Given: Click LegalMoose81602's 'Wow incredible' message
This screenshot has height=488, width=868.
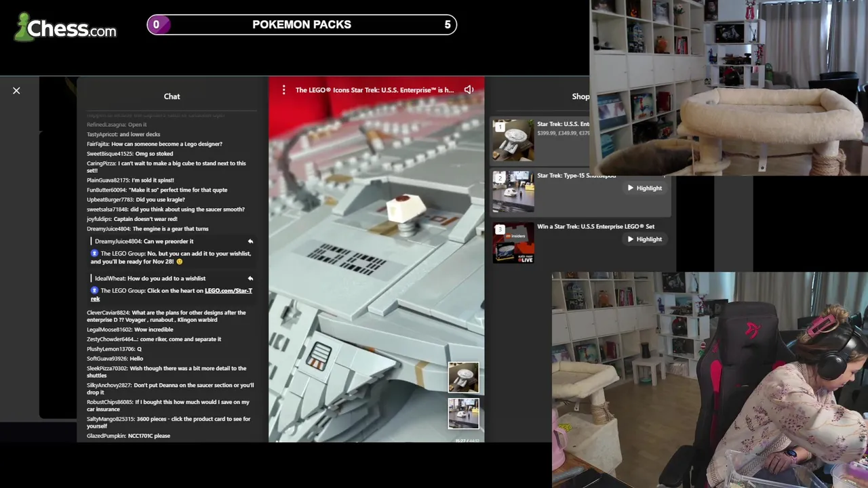Looking at the screenshot, I should click(x=130, y=329).
